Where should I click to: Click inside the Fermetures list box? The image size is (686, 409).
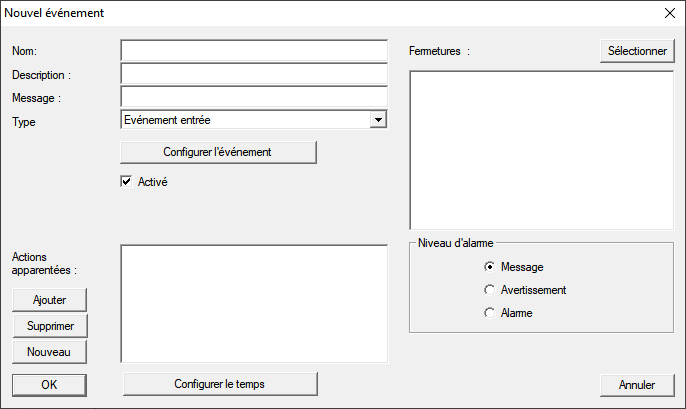541,150
